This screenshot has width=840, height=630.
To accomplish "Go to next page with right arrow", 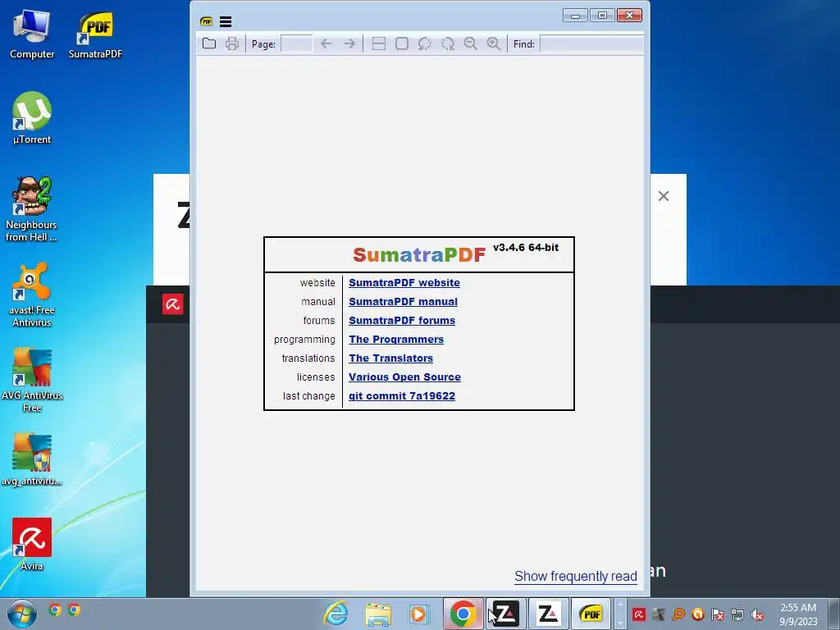I will point(349,44).
